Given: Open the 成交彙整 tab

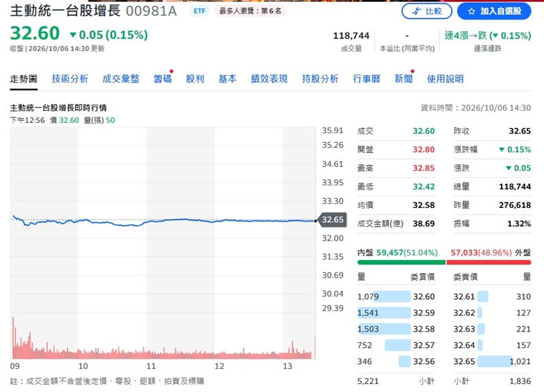Looking at the screenshot, I should pos(121,79).
